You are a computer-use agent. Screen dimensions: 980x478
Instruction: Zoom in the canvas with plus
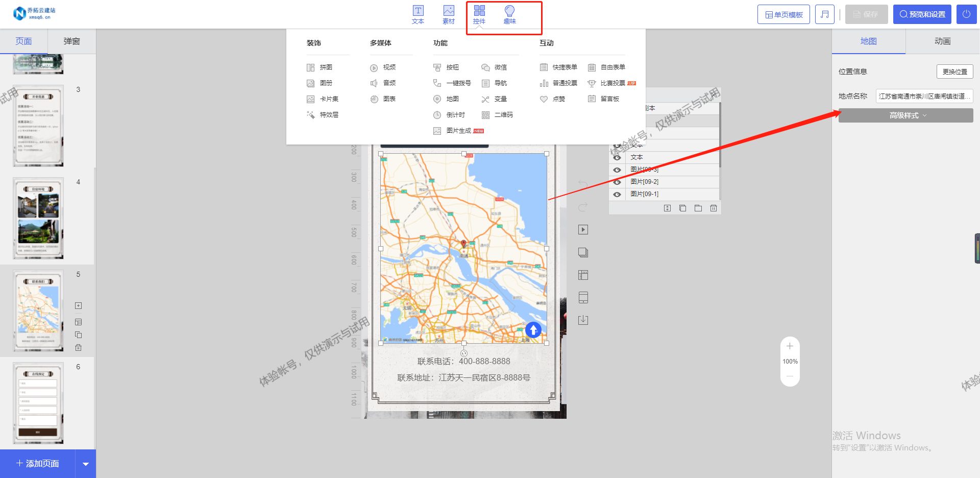[790, 346]
